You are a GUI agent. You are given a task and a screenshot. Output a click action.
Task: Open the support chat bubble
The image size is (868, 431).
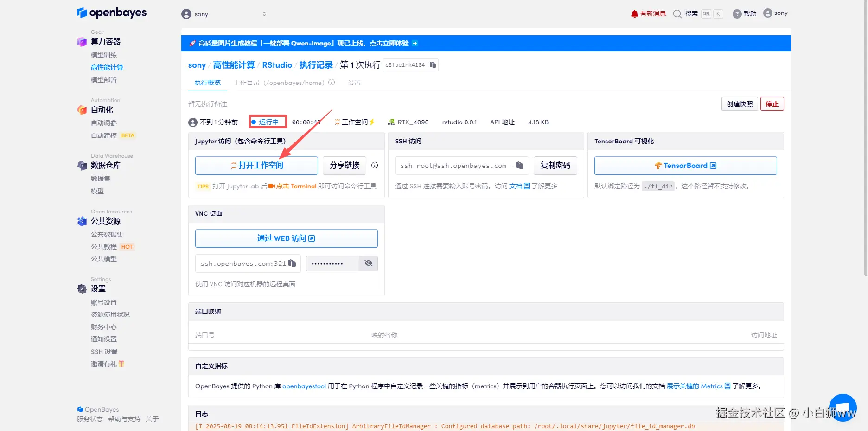(842, 408)
